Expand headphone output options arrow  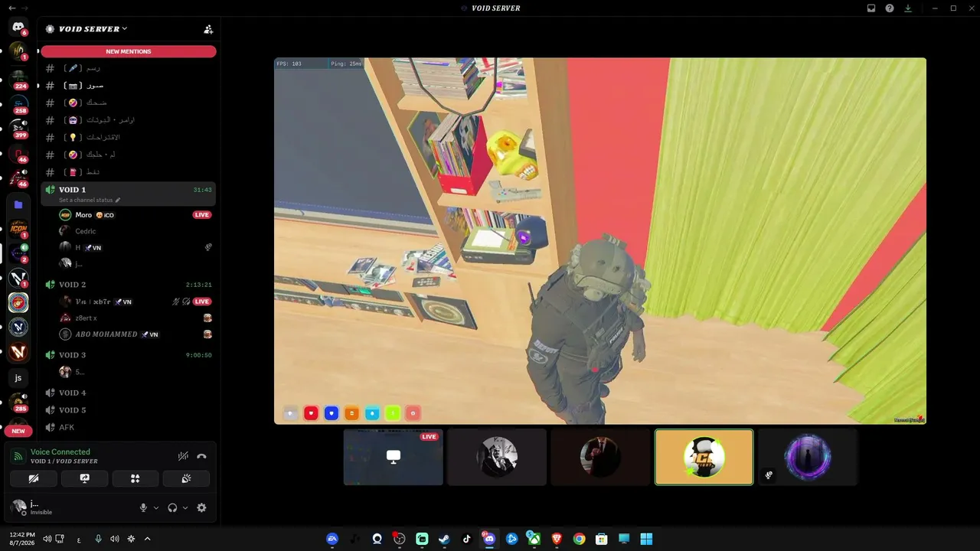pos(185,507)
